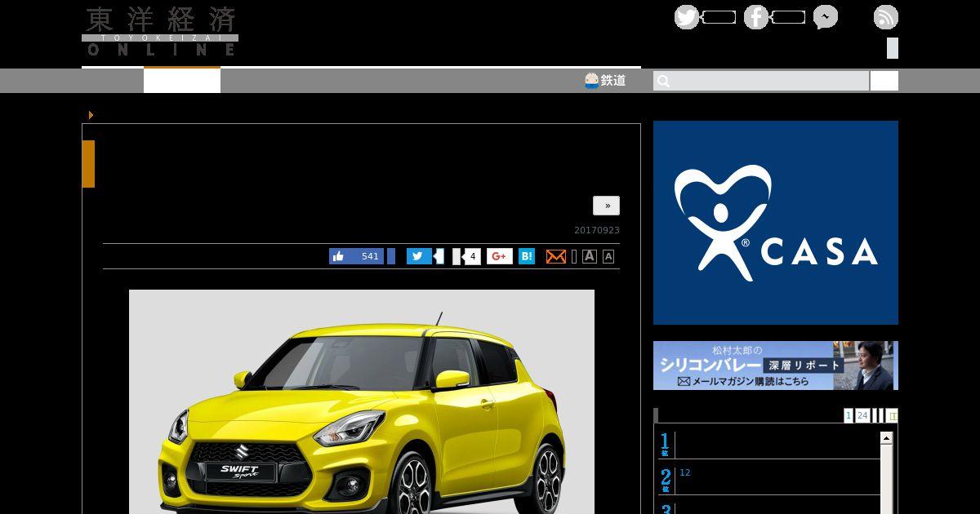The image size is (980, 514).
Task: Open the CASA advertisement banner
Action: point(776,223)
